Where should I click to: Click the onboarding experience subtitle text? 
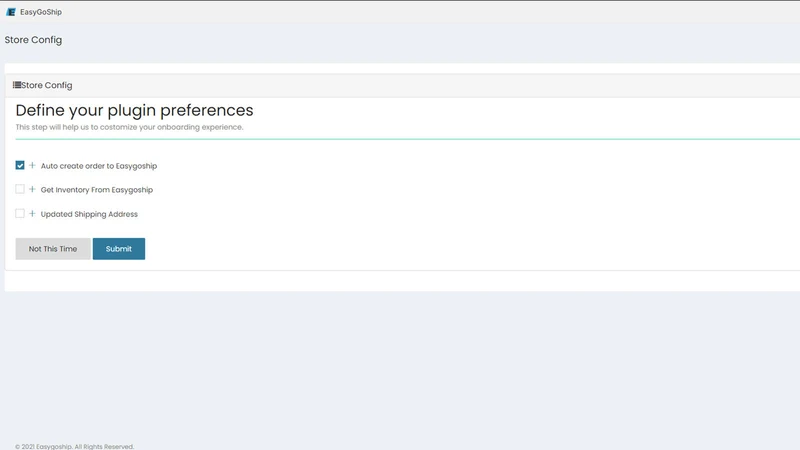point(129,127)
